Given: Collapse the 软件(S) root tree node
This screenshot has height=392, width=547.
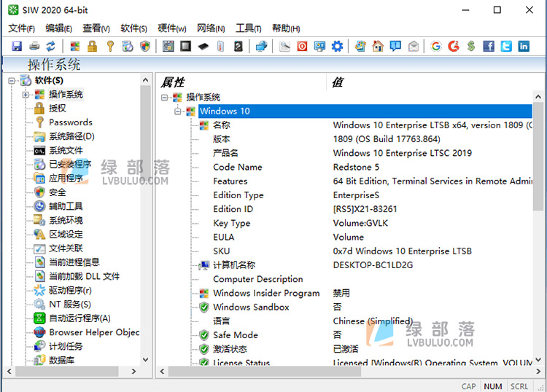Looking at the screenshot, I should click(12, 81).
